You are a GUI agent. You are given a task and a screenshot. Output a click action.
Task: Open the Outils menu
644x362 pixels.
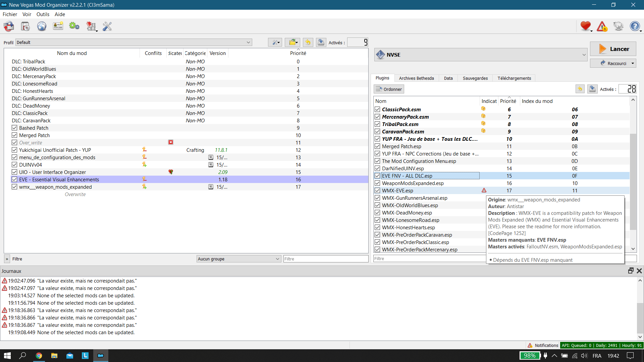coord(43,14)
